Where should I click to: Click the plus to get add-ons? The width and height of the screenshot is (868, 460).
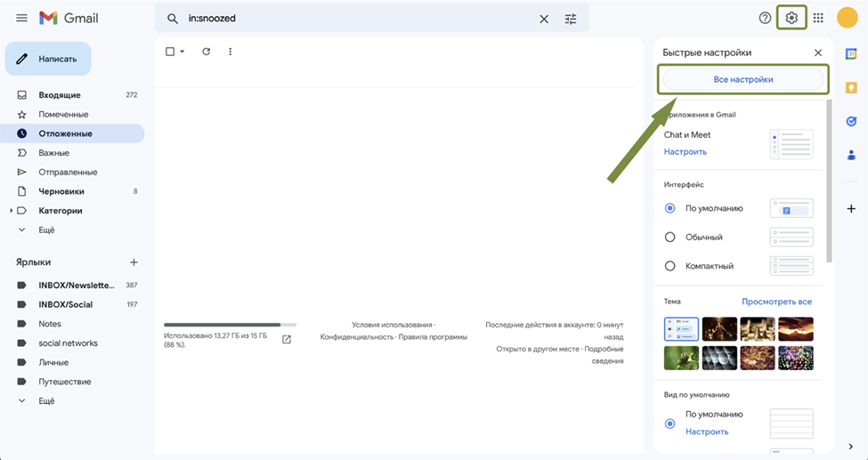pyautogui.click(x=851, y=209)
